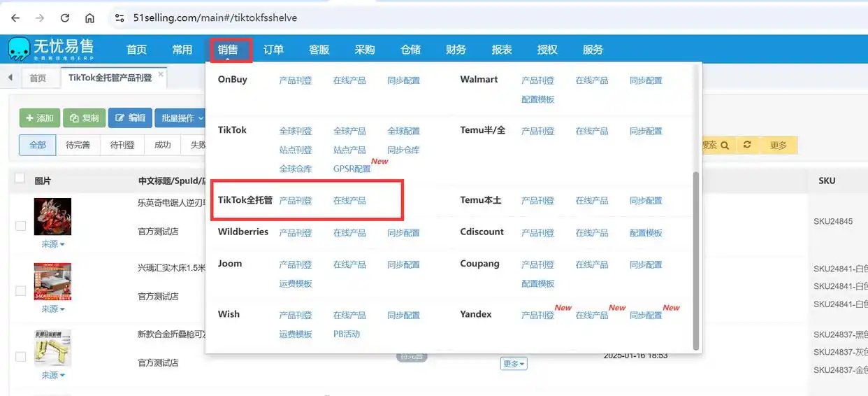Viewport: 868px width, 396px height.
Task: Open TikTok 全球刊登 link
Action: tap(296, 131)
